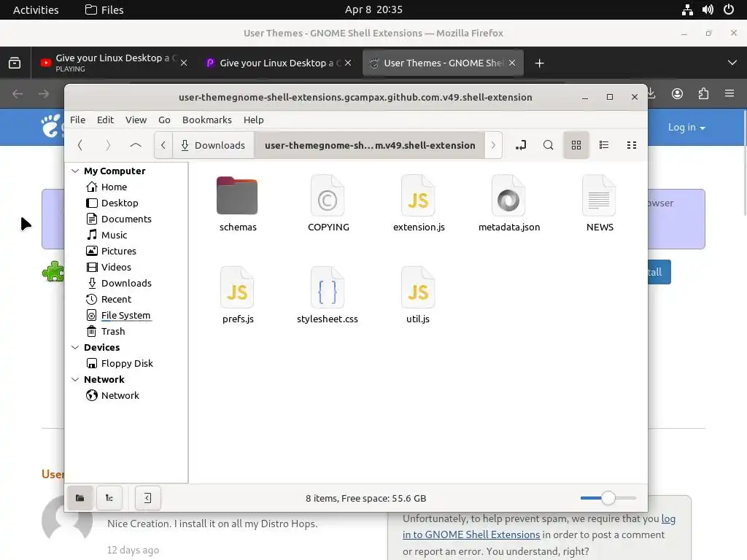Select the COPYING file icon
Screen dimensions: 747x560
click(x=328, y=195)
